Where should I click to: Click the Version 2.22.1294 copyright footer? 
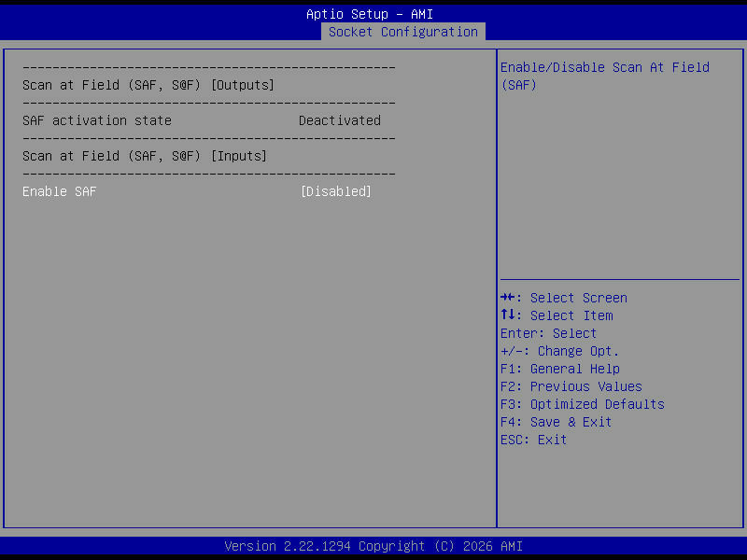click(373, 546)
